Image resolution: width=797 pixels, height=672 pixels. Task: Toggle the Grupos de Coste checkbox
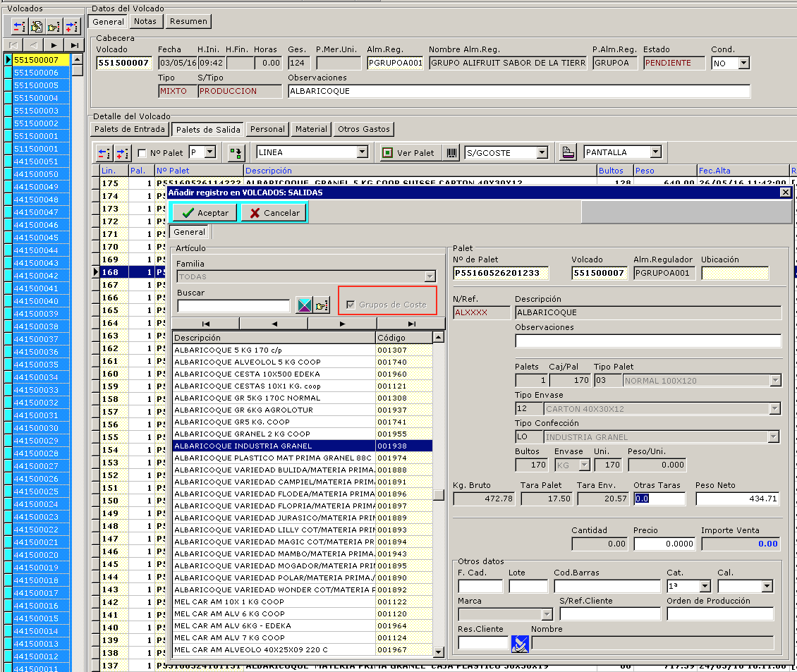(351, 305)
